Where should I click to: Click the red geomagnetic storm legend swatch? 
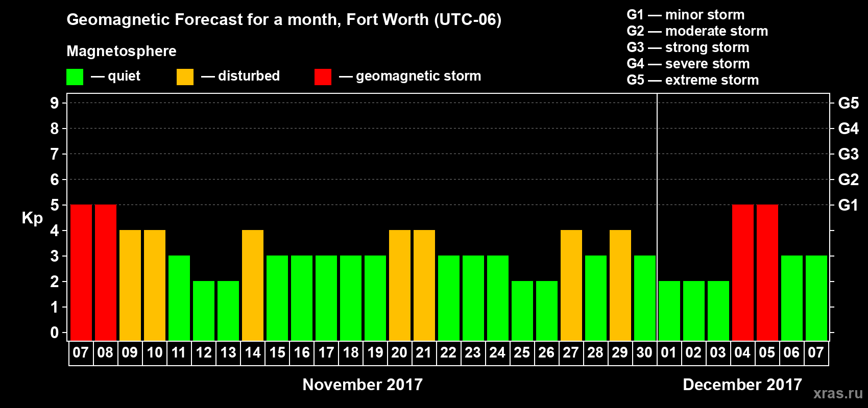pyautogui.click(x=323, y=77)
